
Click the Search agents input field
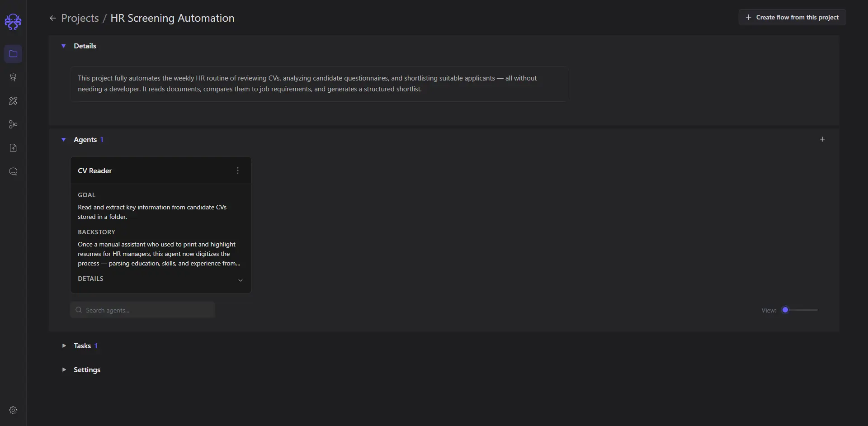tap(142, 310)
